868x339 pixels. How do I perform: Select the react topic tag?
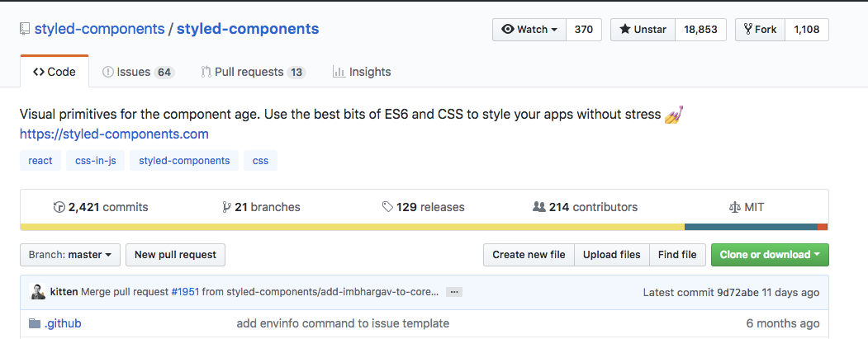click(x=40, y=161)
